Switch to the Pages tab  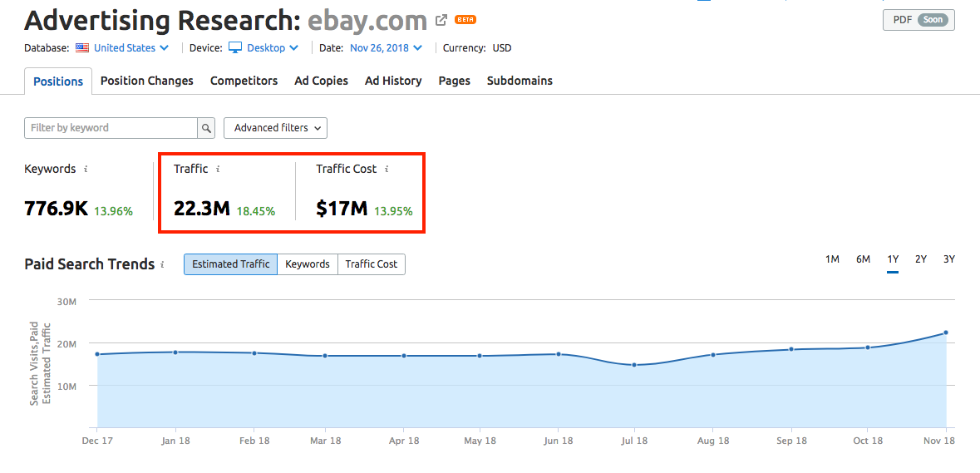tap(455, 81)
